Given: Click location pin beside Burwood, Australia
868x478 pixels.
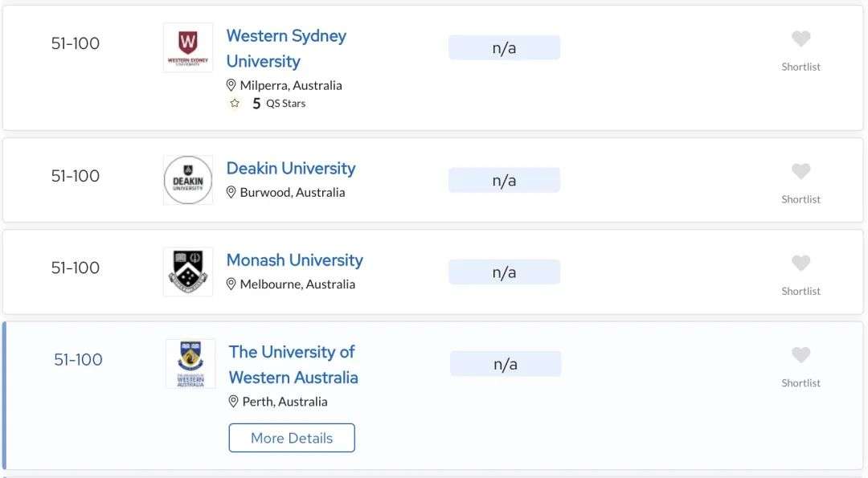Looking at the screenshot, I should coord(231,193).
